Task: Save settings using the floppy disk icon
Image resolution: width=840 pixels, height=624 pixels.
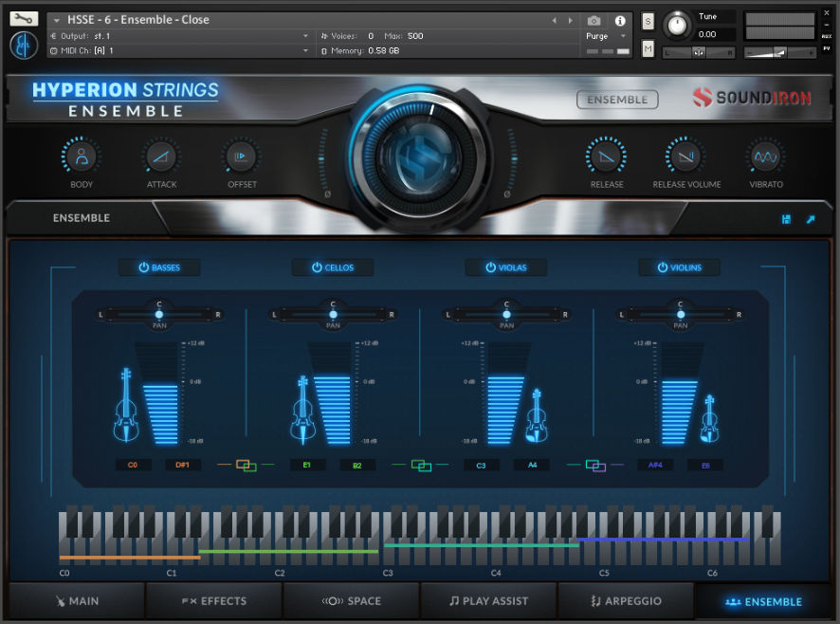Action: point(786,219)
